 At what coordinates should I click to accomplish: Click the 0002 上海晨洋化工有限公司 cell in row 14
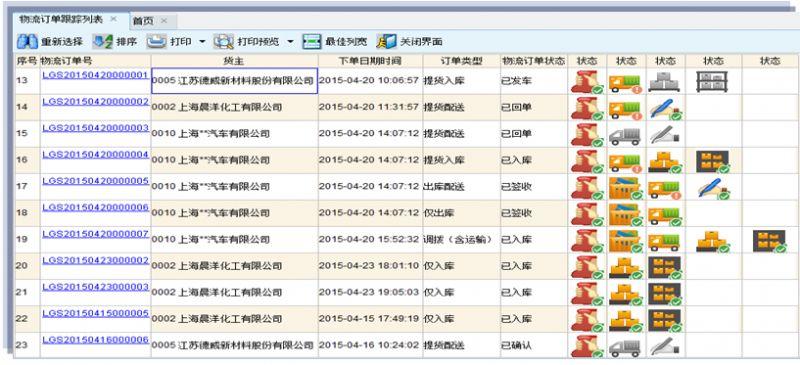click(x=235, y=107)
